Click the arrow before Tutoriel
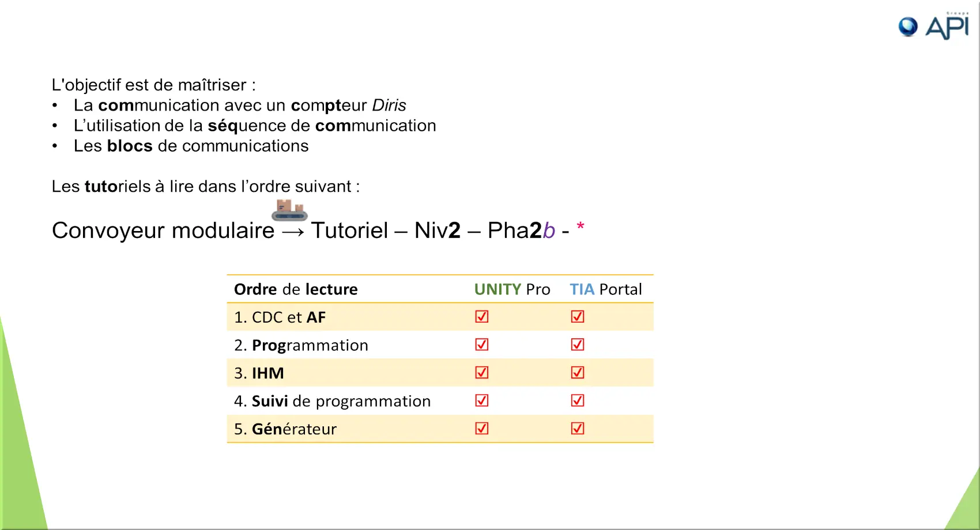The height and width of the screenshot is (530, 980). pos(293,232)
